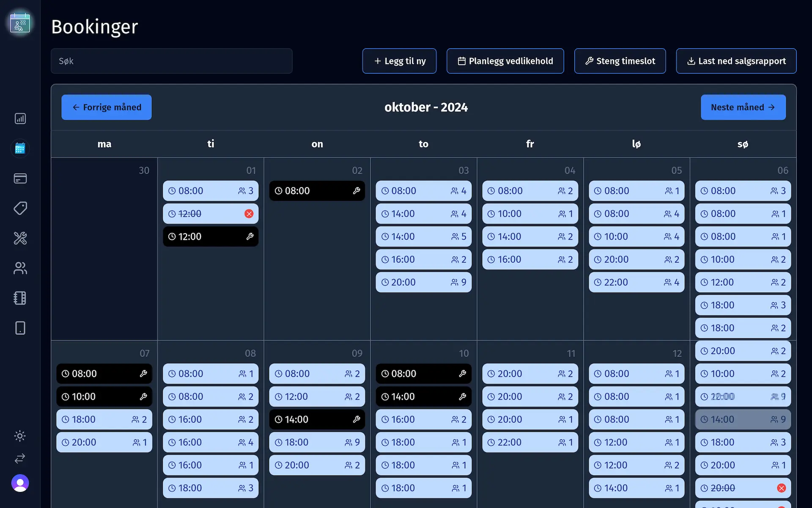Click the tags/labels icon in sidebar
The height and width of the screenshot is (508, 812).
click(x=20, y=208)
